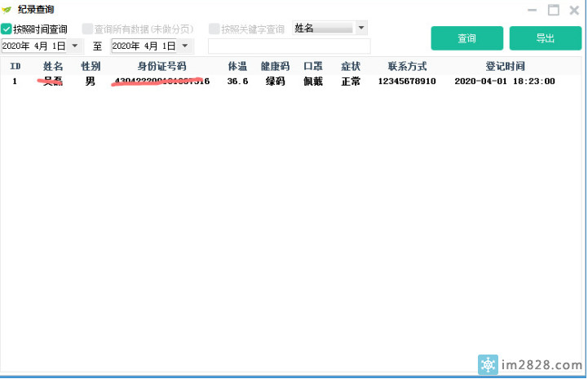Click the keyword search text field
This screenshot has width=588, height=379.
(289, 46)
